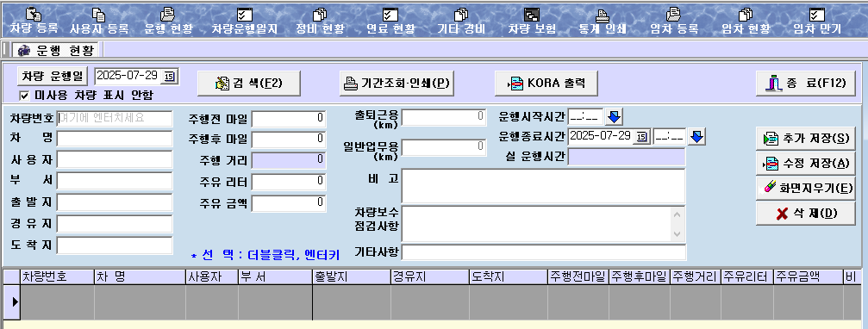Focus the 운행종료시간 time field
The height and width of the screenshot is (329, 868).
pyautogui.click(x=669, y=136)
